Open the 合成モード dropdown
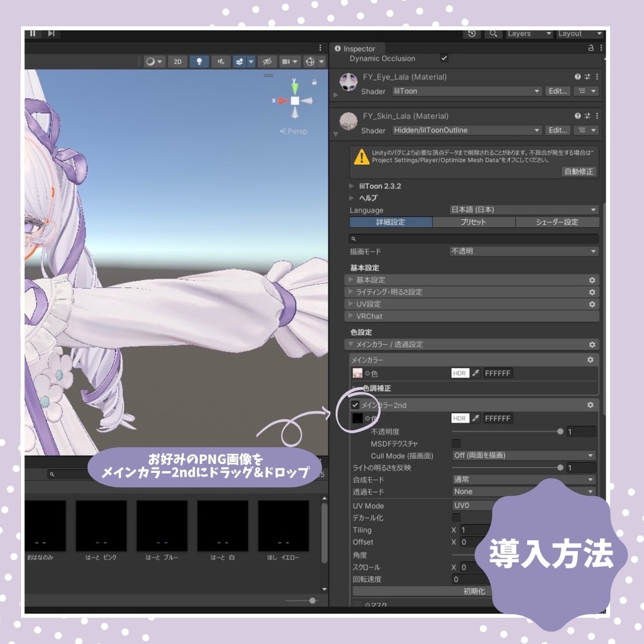 (x=524, y=480)
